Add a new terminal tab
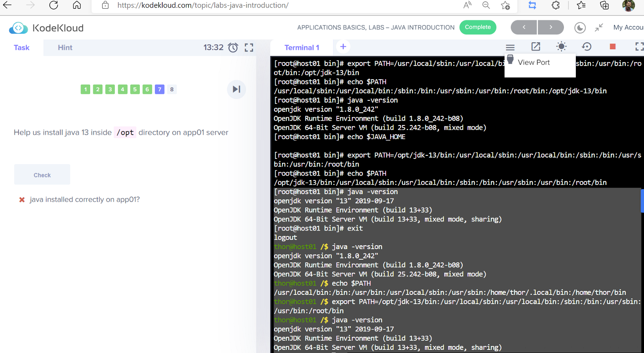This screenshot has height=353, width=644. [x=343, y=47]
